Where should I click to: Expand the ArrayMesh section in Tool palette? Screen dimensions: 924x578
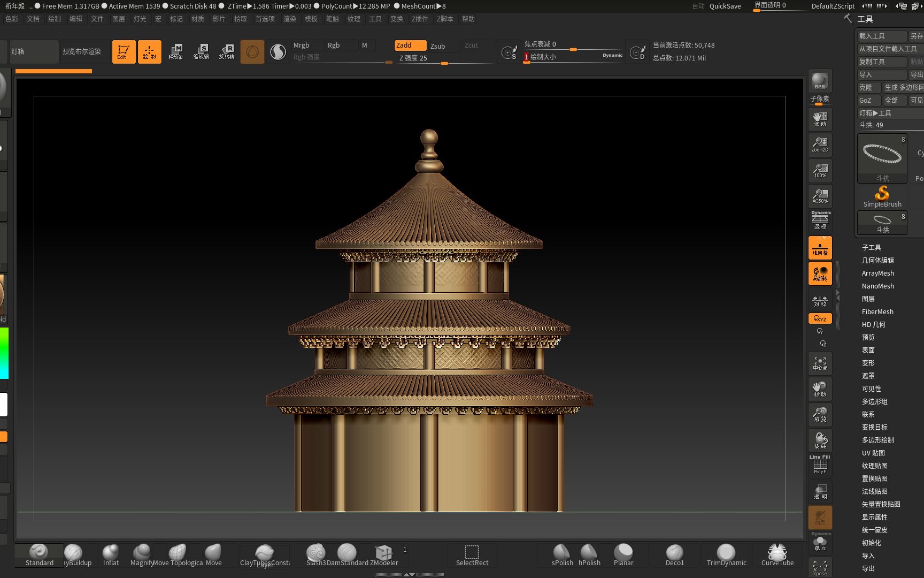[877, 273]
